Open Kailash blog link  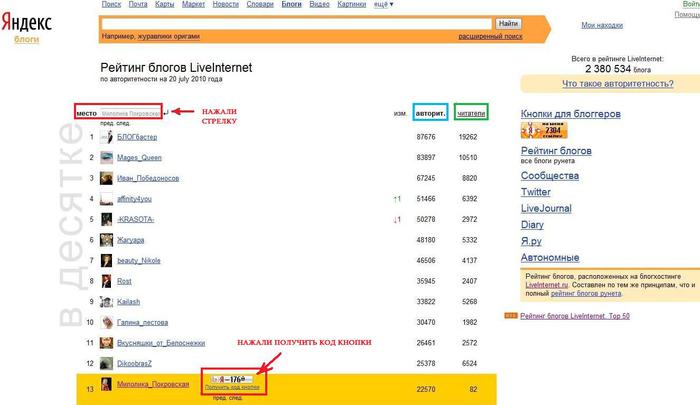point(129,301)
